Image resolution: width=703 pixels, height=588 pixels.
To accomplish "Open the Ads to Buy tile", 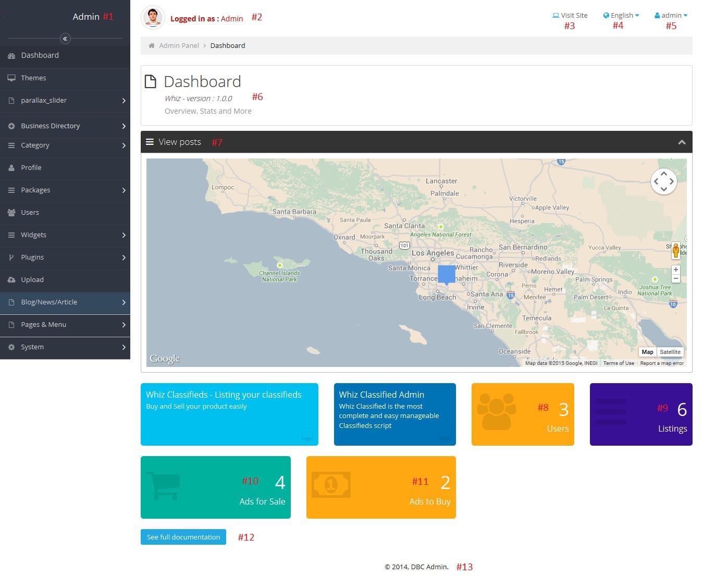I will [381, 487].
